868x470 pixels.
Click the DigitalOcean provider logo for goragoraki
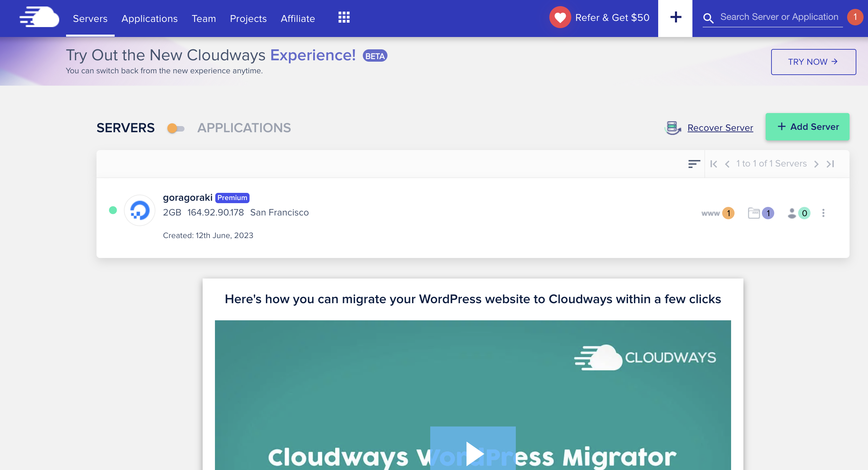click(140, 210)
